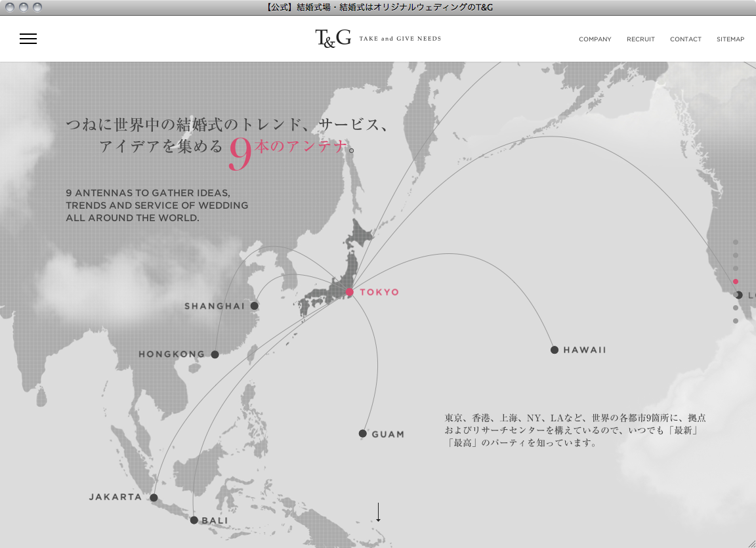Open the hamburger menu
The height and width of the screenshot is (548, 756).
point(28,39)
